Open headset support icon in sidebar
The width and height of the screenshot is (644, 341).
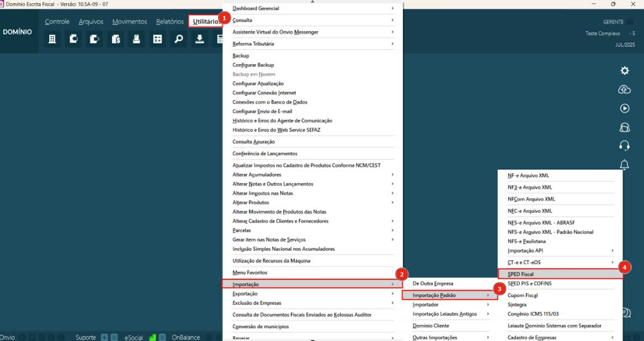click(625, 146)
